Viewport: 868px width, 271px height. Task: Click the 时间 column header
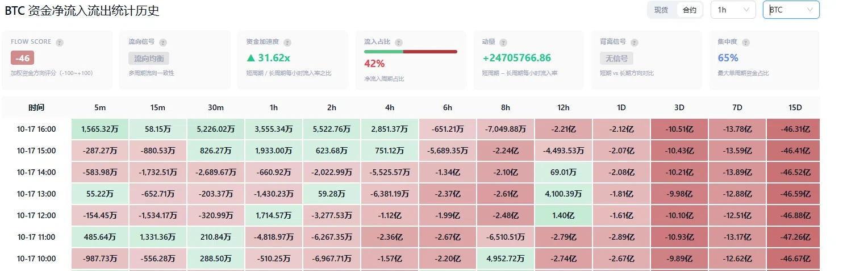[x=36, y=107]
